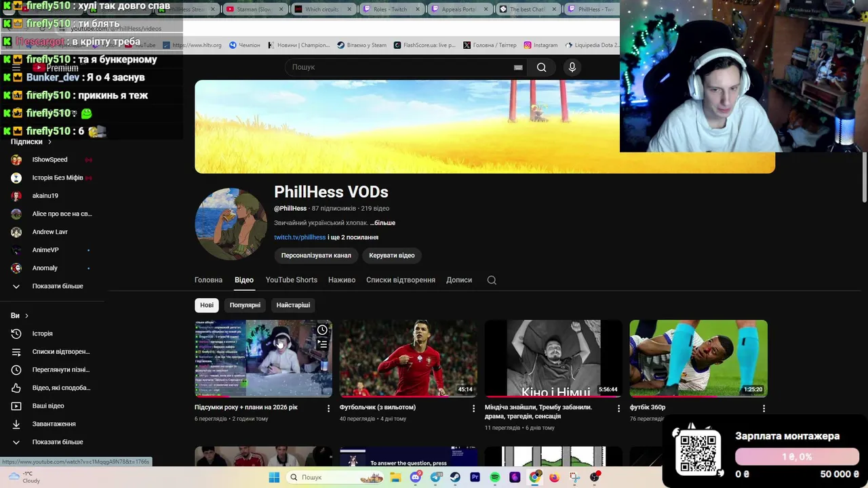Play Футбольчик (з вильотом) Ronaldo thumbnail

tap(408, 359)
